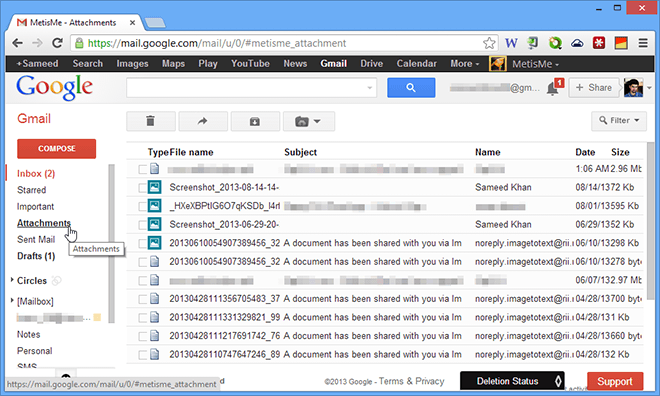The image size is (660, 396).
Task: Click the + Share button
Action: (594, 88)
